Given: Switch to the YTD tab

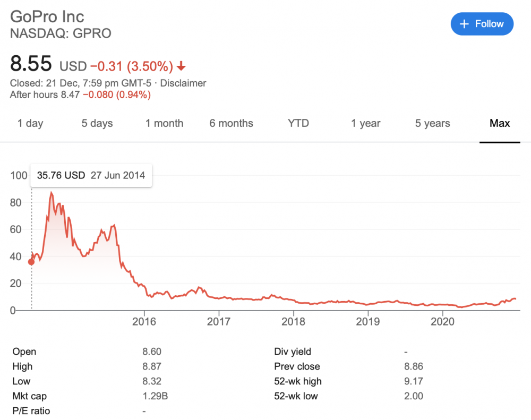Looking at the screenshot, I should [298, 123].
